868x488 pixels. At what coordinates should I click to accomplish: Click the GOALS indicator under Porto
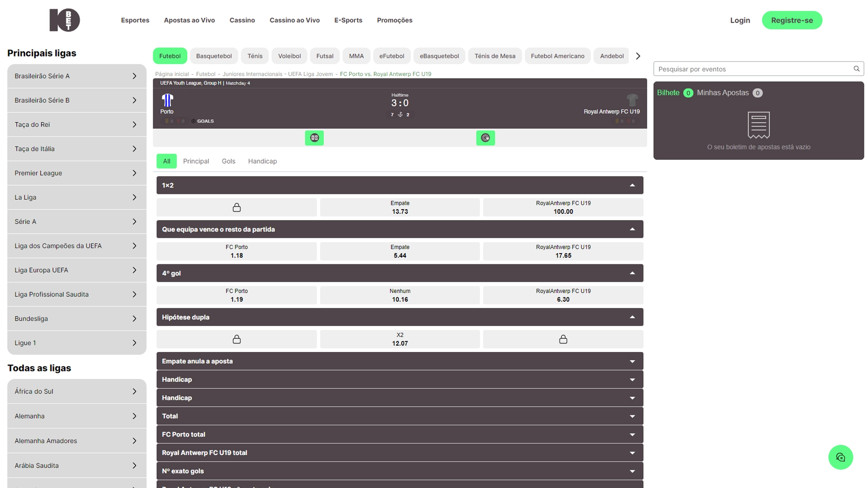pyautogui.click(x=203, y=121)
